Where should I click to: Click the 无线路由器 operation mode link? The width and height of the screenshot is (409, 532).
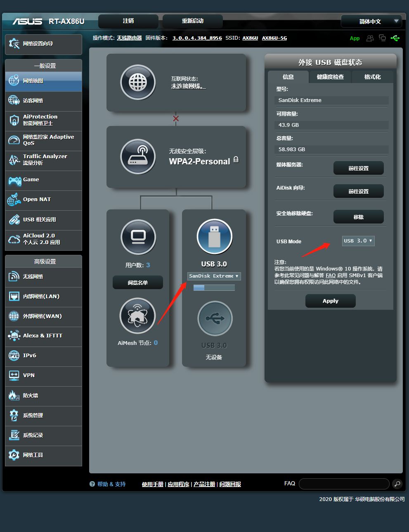point(129,38)
